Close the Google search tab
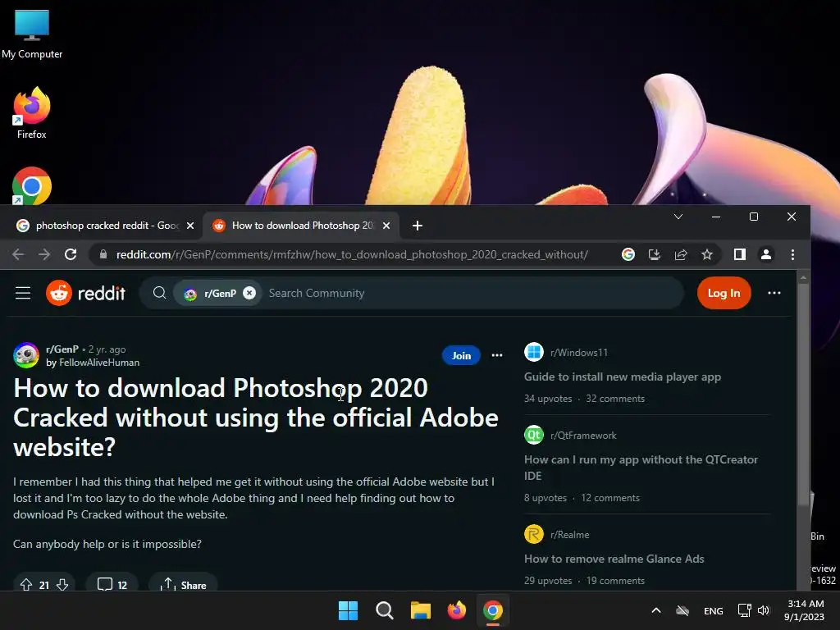Screen dimensions: 840x630 190,226
